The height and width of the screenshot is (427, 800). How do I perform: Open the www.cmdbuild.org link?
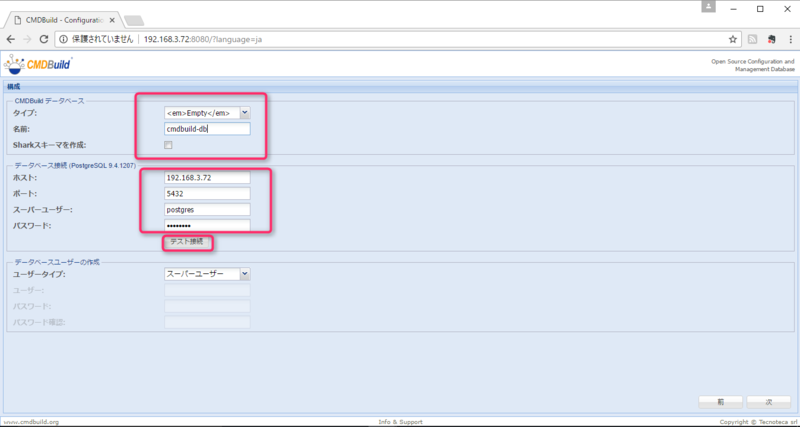click(x=32, y=422)
